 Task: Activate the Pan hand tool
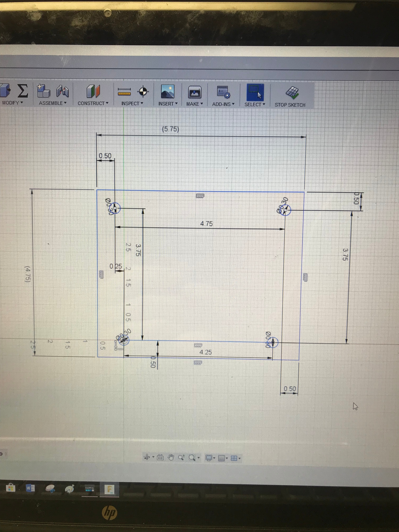click(171, 457)
